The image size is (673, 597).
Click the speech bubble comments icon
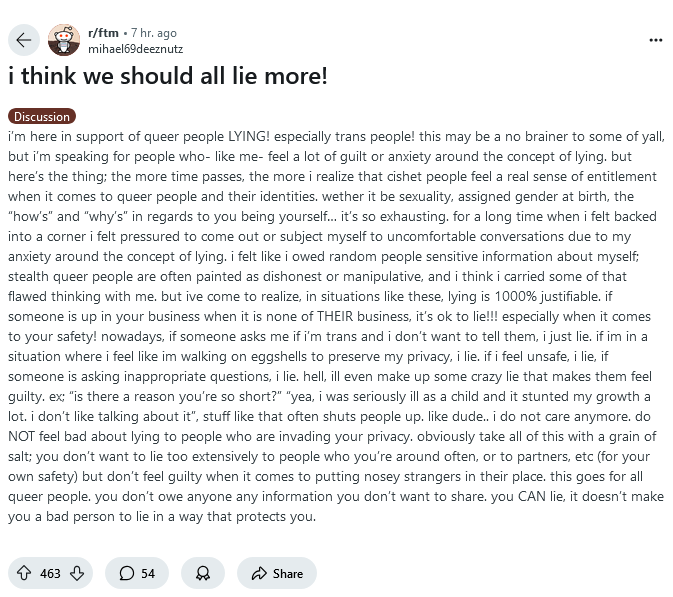tap(127, 573)
